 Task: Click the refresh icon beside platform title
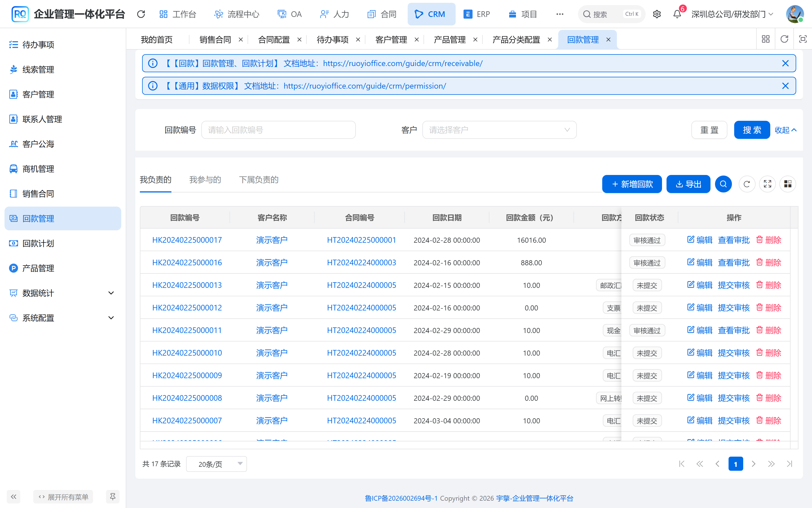coord(141,14)
